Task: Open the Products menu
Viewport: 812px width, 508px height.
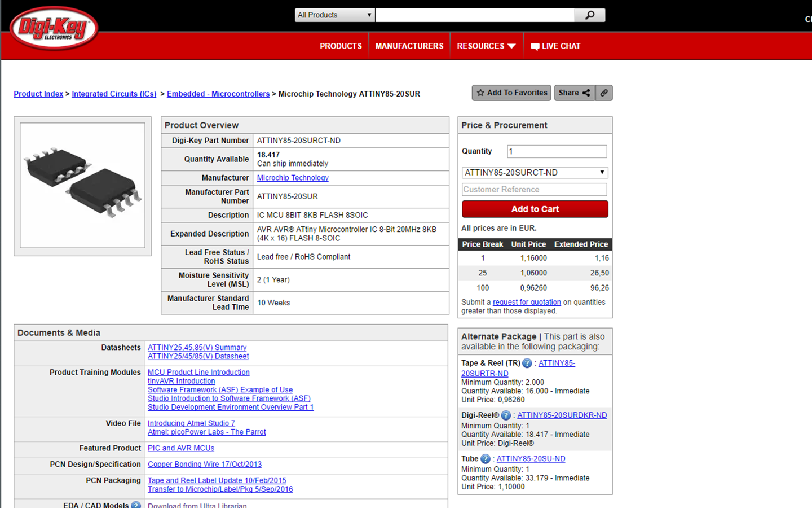Action: 341,46
